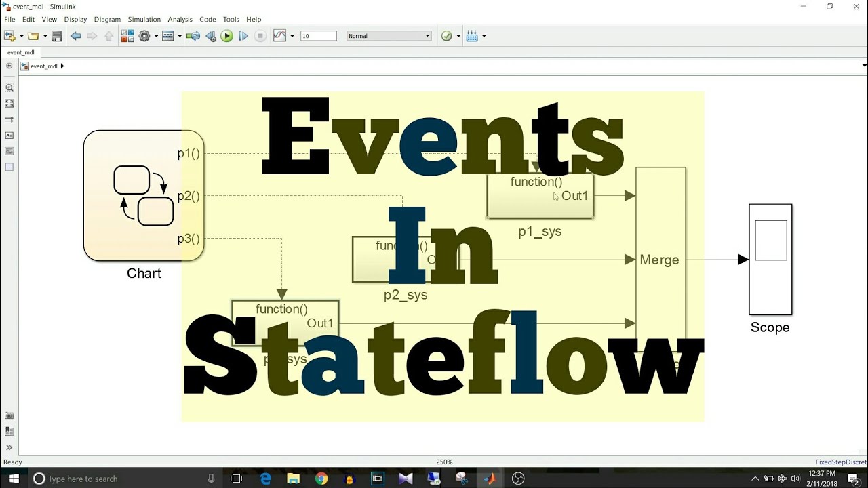The width and height of the screenshot is (868, 488).
Task: Expand the Model Advisor dropdown arrow
Action: coord(458,36)
